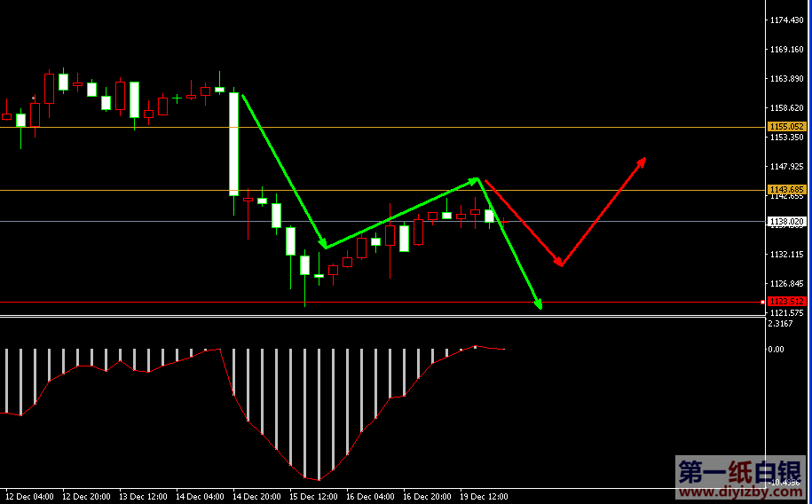Click the 0.00 indicator scale label
812x504 pixels.
click(776, 350)
